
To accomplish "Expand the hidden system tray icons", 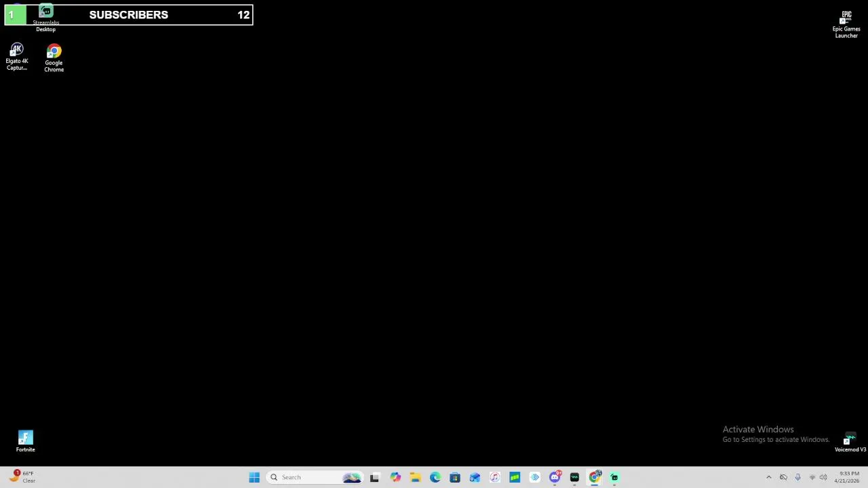I will click(768, 477).
